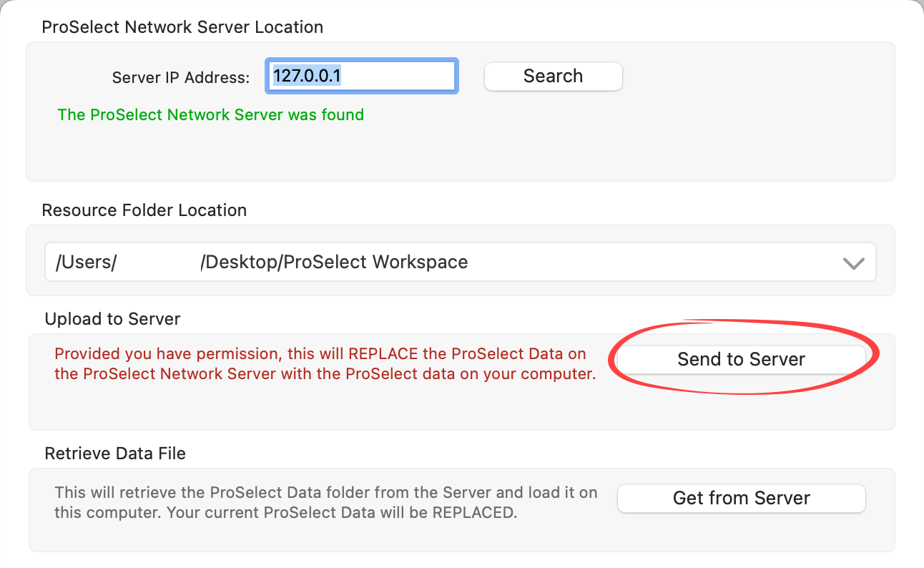This screenshot has height=568, width=924.
Task: Open the Resource Folder Location dropdown
Action: [459, 262]
